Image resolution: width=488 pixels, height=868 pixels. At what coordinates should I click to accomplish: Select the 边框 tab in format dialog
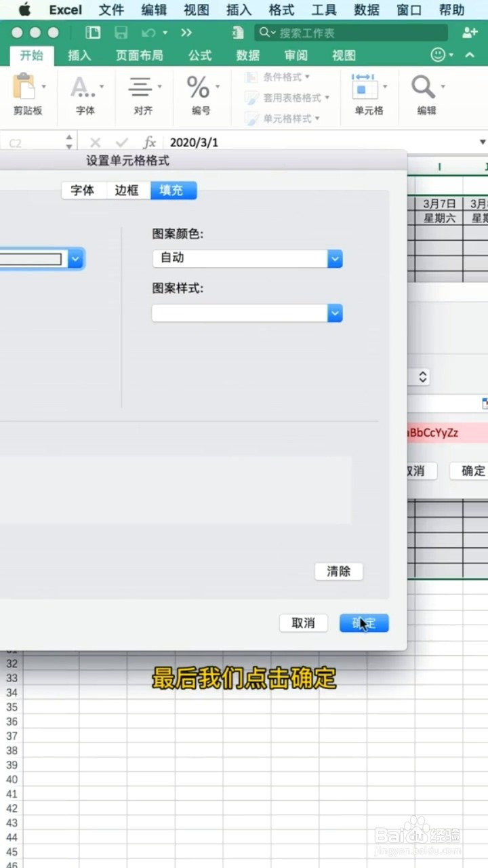(x=127, y=191)
